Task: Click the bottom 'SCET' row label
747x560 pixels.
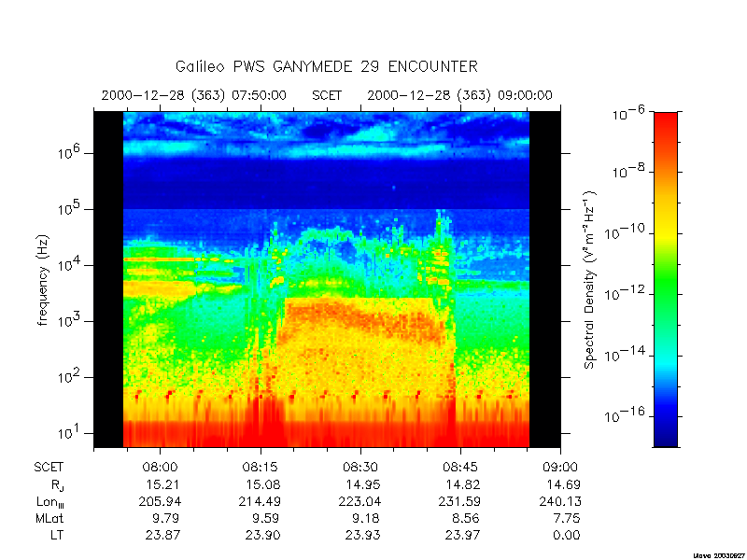Action: pos(49,468)
